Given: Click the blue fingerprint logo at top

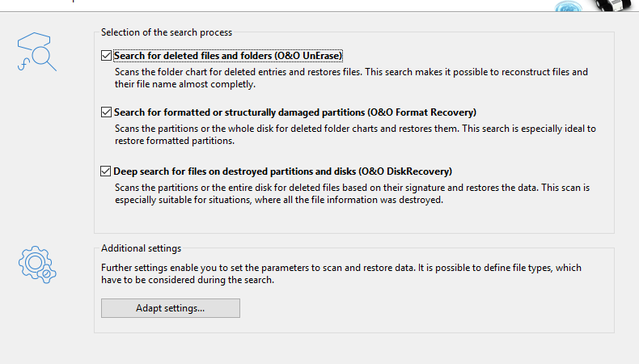Looking at the screenshot, I should (569, 6).
